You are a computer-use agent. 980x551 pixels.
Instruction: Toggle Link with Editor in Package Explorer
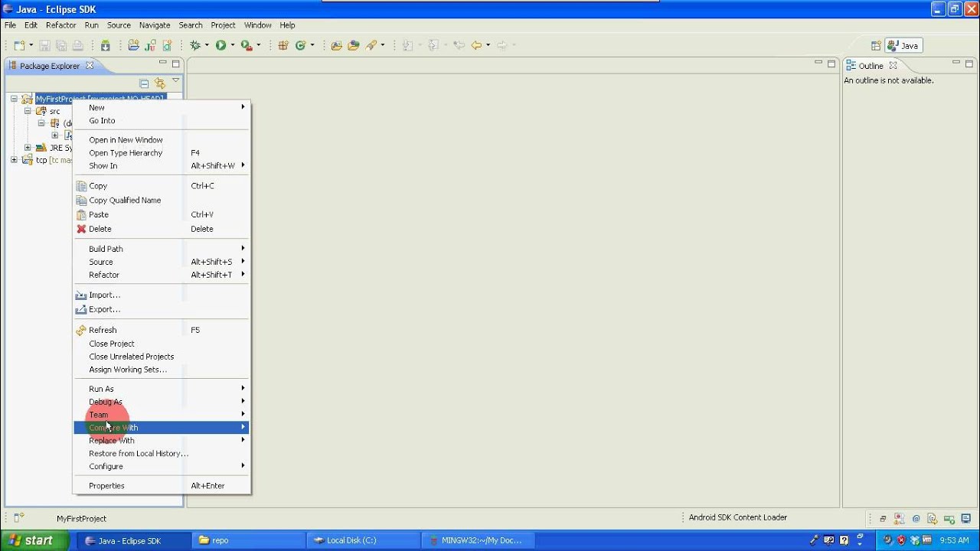click(x=159, y=83)
